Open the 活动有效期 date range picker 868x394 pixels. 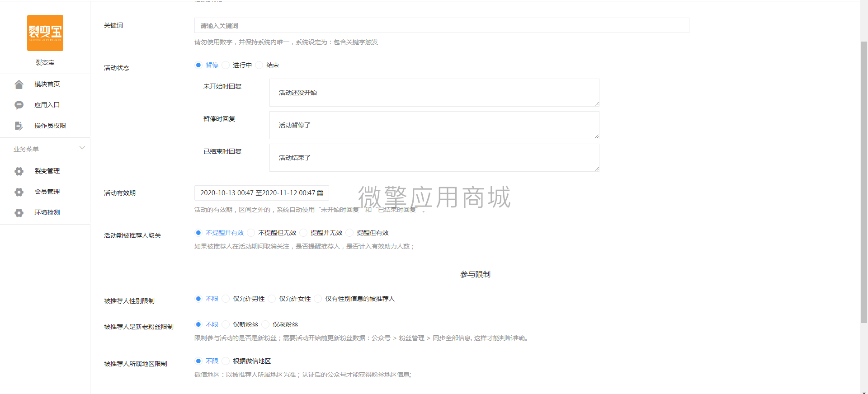point(262,193)
